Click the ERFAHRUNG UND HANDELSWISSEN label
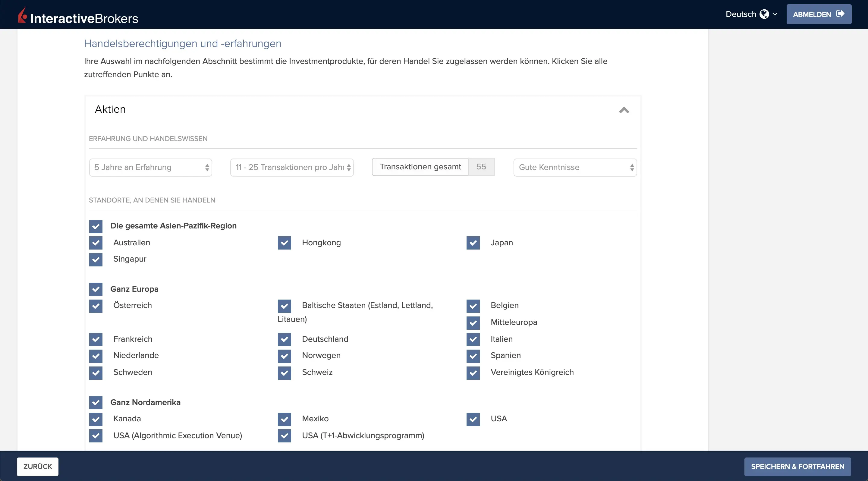868x481 pixels. [148, 139]
